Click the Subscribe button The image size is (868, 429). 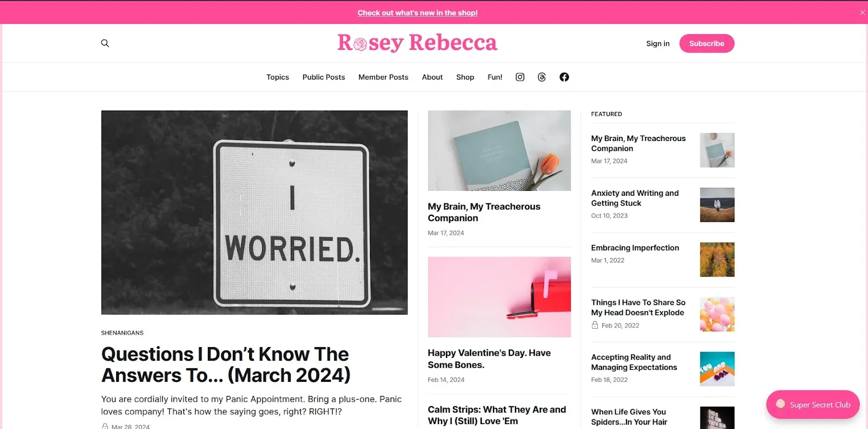pos(706,43)
